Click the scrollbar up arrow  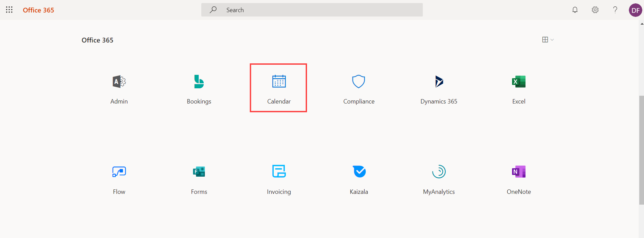coord(642,24)
